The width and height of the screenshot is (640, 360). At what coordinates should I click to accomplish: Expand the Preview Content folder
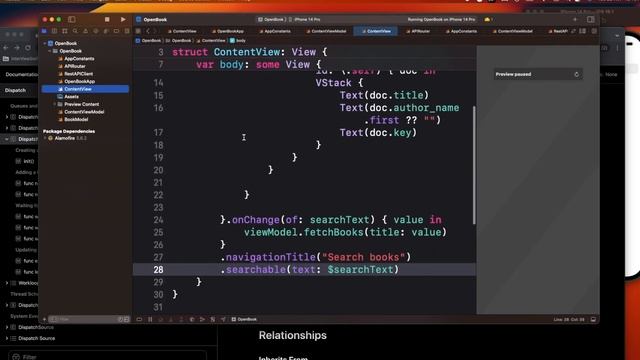coord(55,104)
